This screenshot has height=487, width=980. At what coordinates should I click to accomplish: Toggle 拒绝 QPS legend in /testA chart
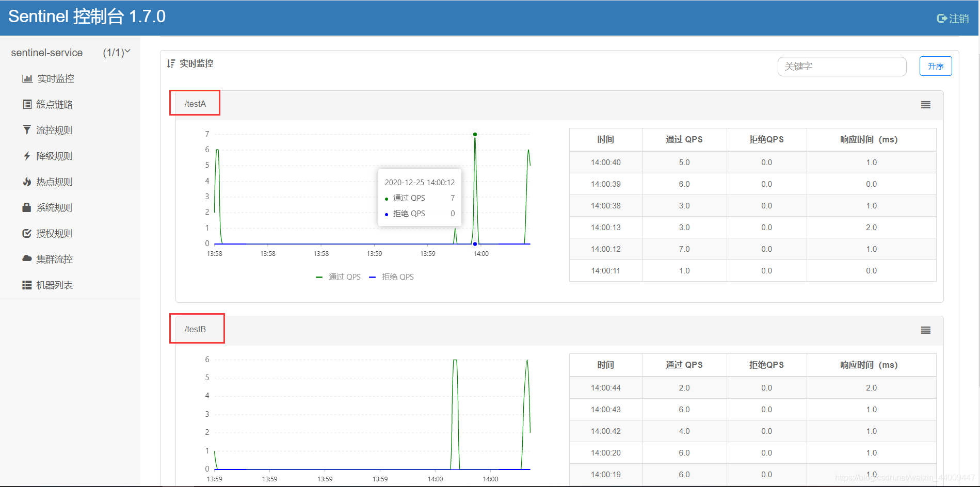click(392, 277)
